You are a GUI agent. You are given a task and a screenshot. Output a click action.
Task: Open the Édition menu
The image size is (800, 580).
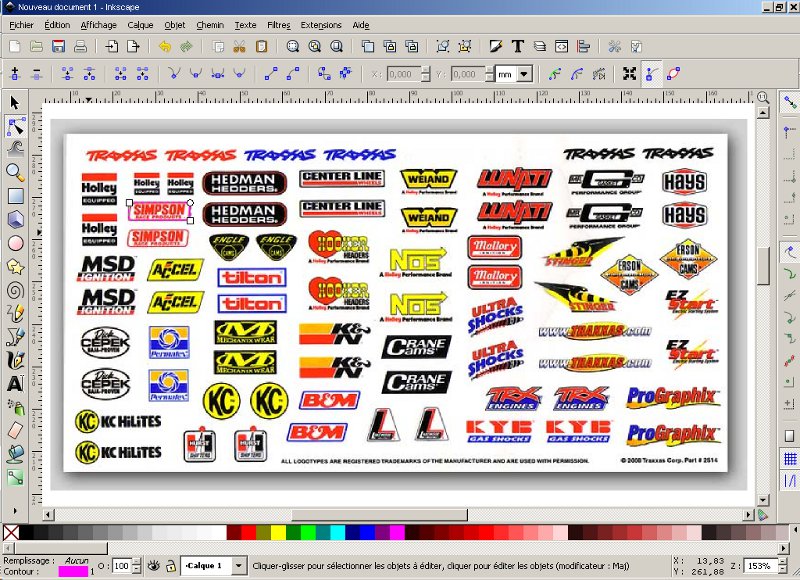click(x=57, y=25)
